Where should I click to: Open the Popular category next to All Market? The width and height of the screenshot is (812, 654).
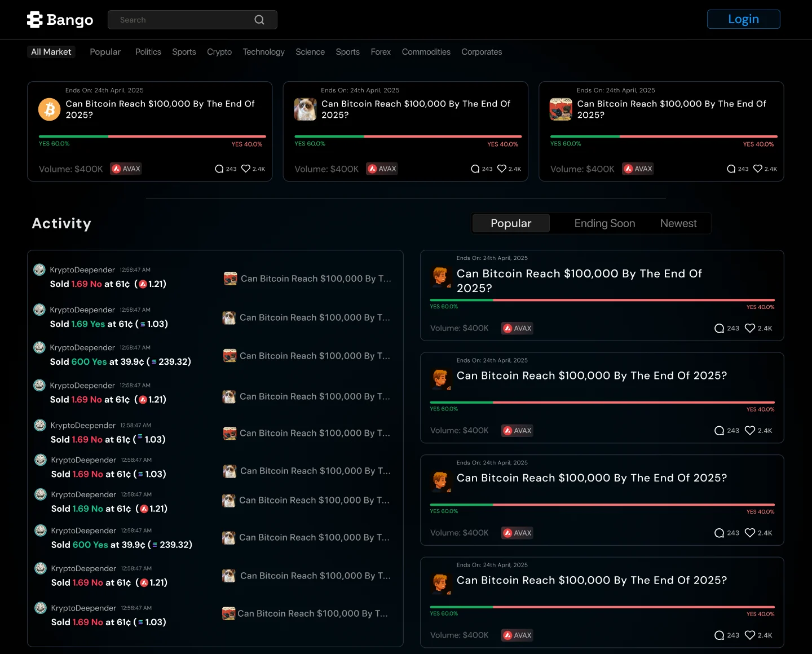click(x=105, y=52)
